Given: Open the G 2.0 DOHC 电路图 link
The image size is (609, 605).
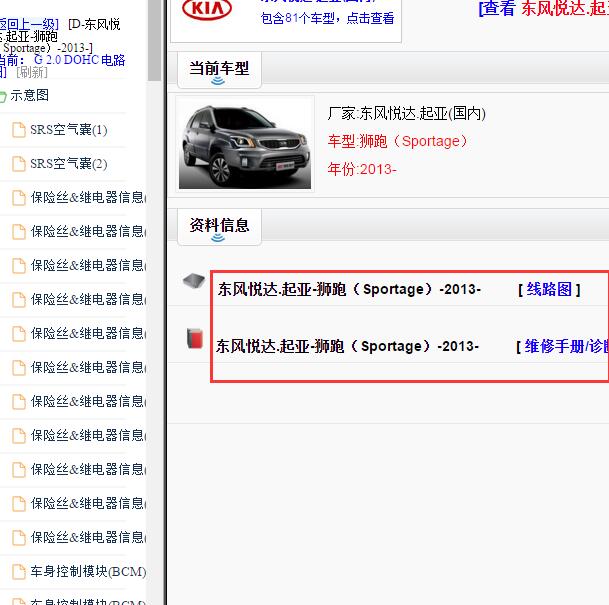Looking at the screenshot, I should point(80,60).
